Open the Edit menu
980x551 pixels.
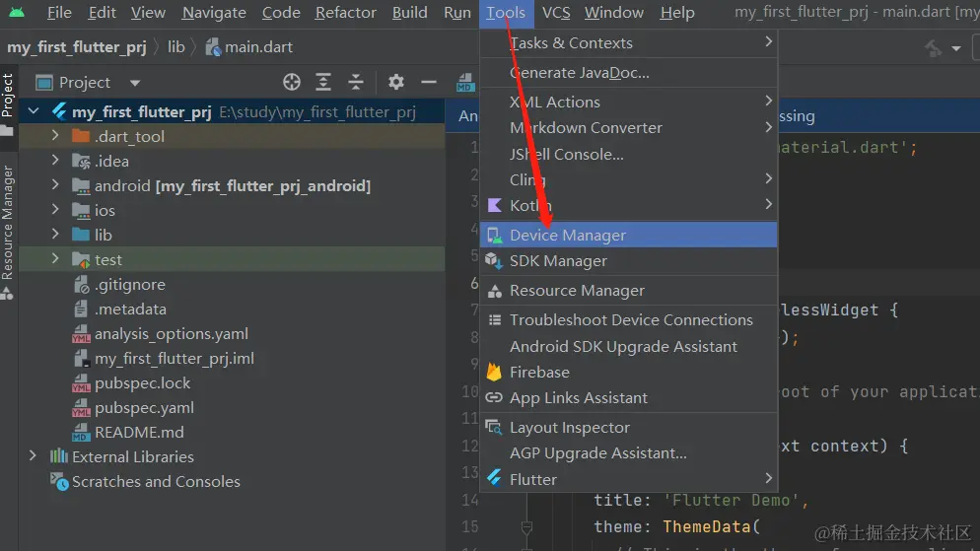point(102,13)
